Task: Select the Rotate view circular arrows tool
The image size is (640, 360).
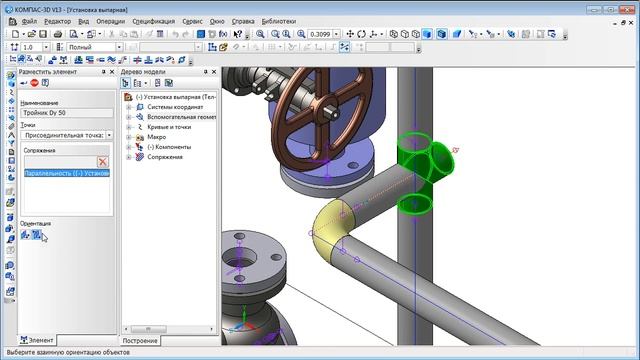Action: coord(361,34)
